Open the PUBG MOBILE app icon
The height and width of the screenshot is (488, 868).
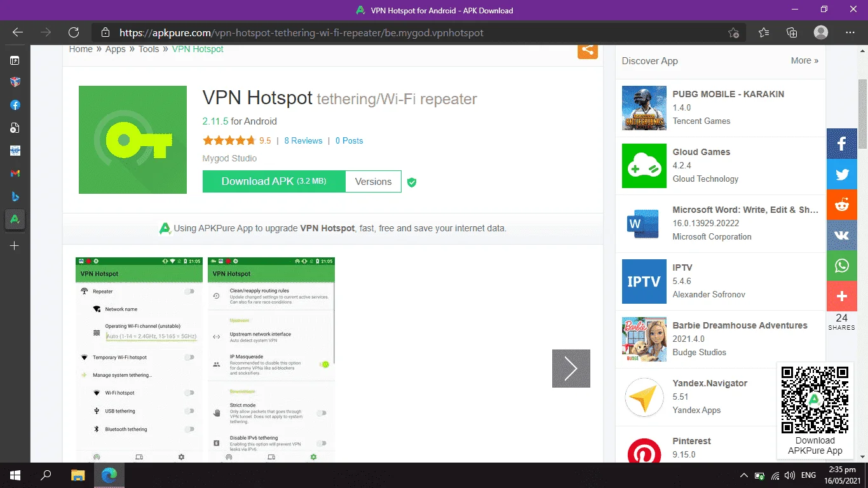[644, 108]
